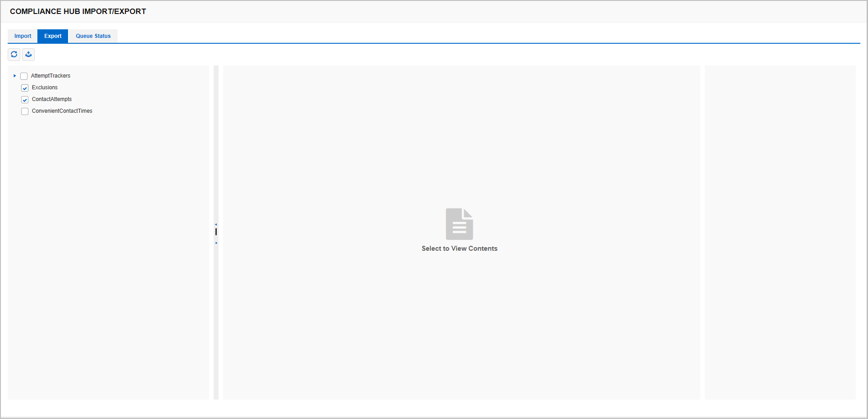The height and width of the screenshot is (419, 868).
Task: Click the COMPLIANCE HUB IMPORT/EXPORT title
Action: 78,11
